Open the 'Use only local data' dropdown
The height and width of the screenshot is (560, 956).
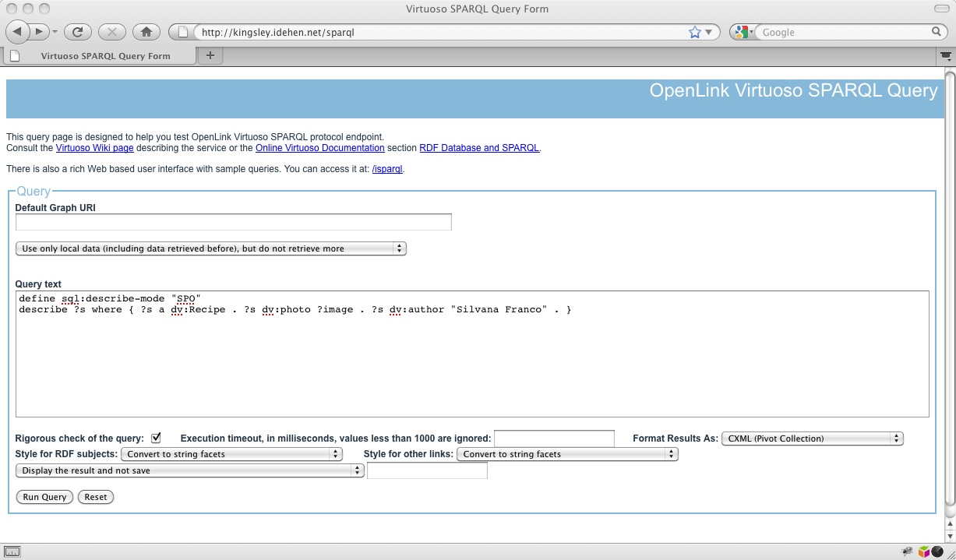[x=211, y=248]
